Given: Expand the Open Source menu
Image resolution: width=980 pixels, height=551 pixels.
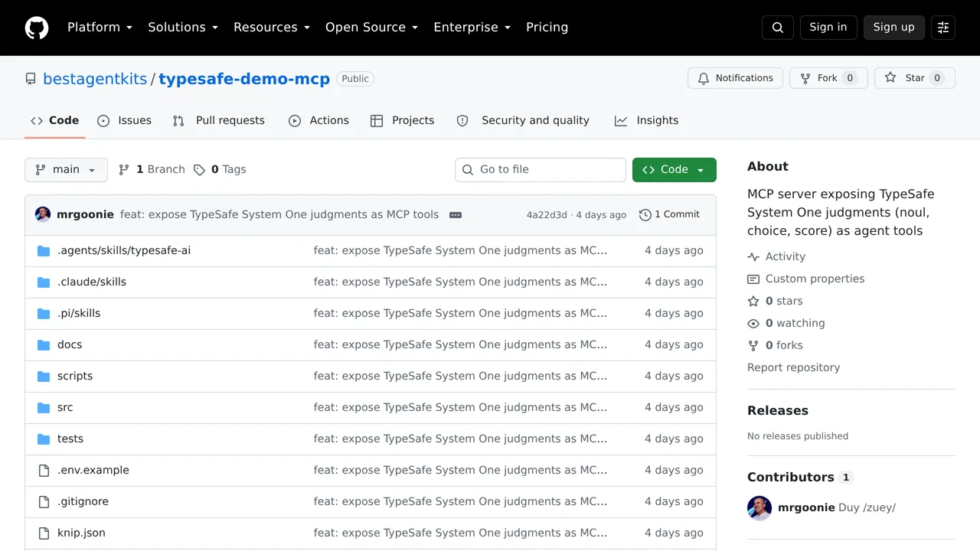Looking at the screenshot, I should (371, 28).
